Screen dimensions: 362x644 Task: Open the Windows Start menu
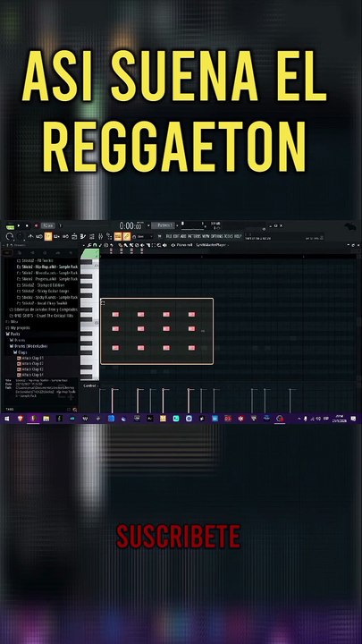[x=7, y=419]
